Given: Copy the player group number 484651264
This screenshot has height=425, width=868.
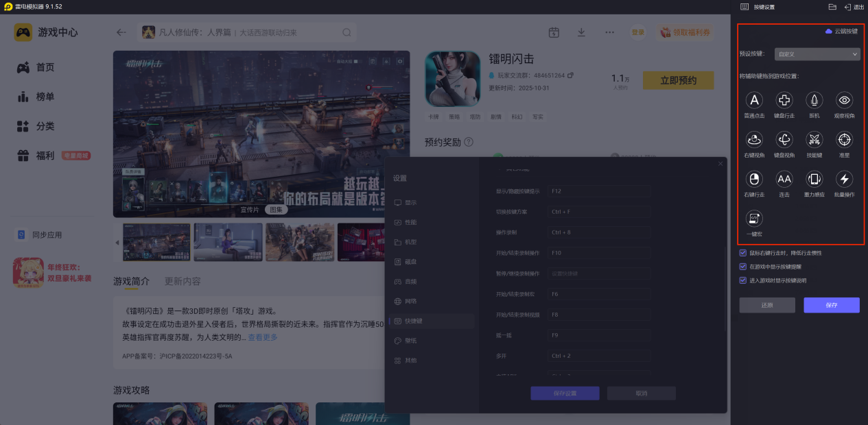Looking at the screenshot, I should (x=570, y=75).
